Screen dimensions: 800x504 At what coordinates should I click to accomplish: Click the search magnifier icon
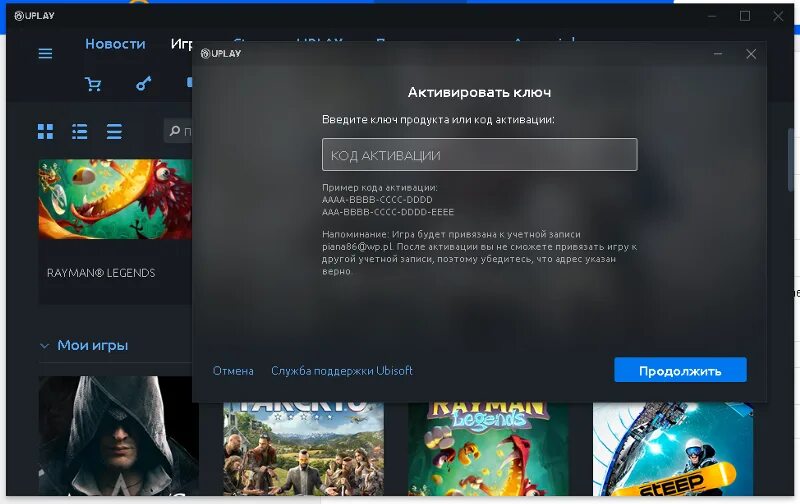point(174,131)
